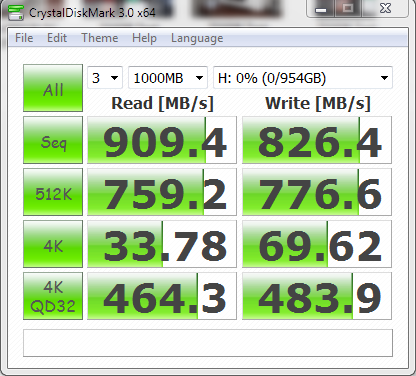Start the 512K benchmark test
The width and height of the screenshot is (416, 376).
click(53, 192)
